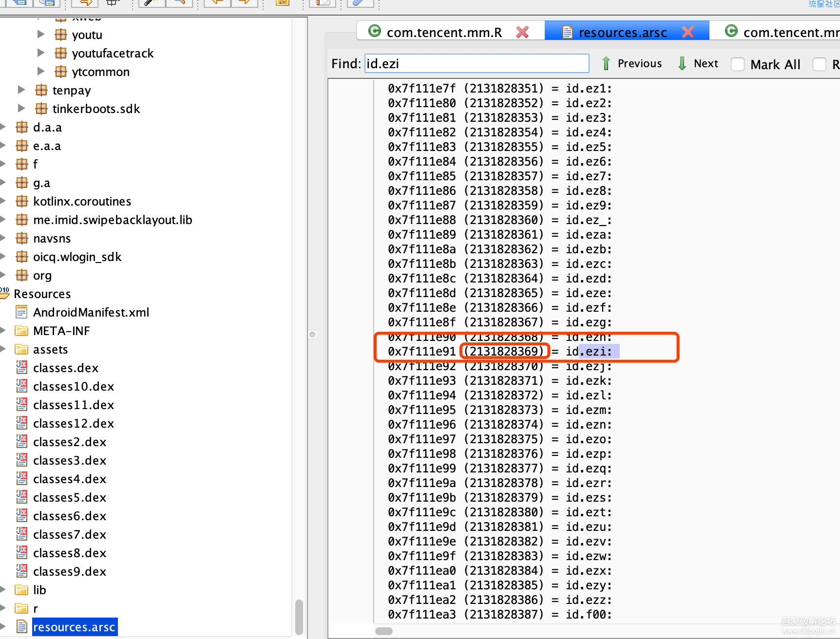Select the r folder in tree
This screenshot has width=840, height=639.
coord(36,608)
